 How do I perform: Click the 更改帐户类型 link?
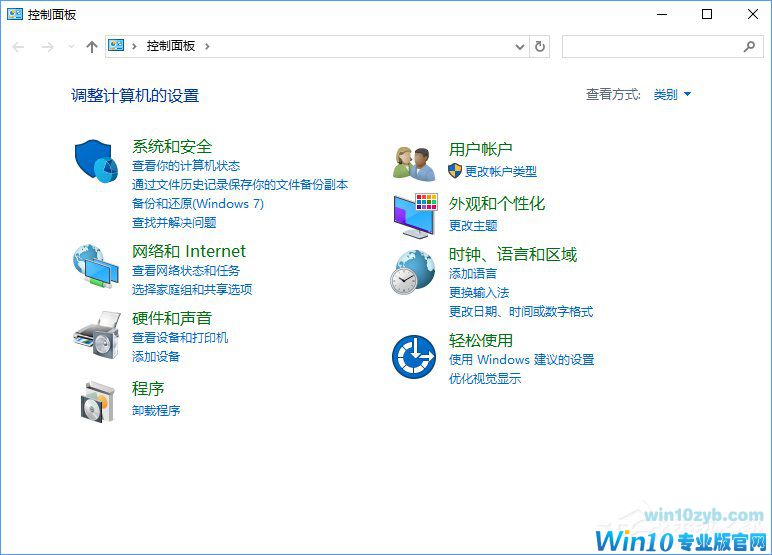[501, 171]
